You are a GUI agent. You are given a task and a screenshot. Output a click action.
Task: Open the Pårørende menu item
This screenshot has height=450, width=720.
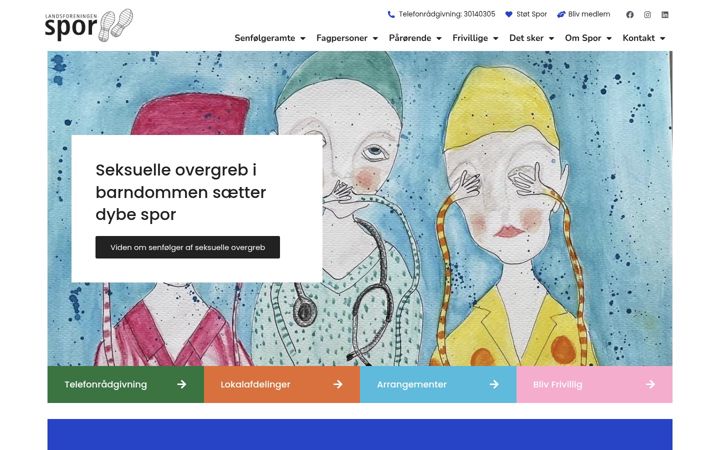click(410, 38)
